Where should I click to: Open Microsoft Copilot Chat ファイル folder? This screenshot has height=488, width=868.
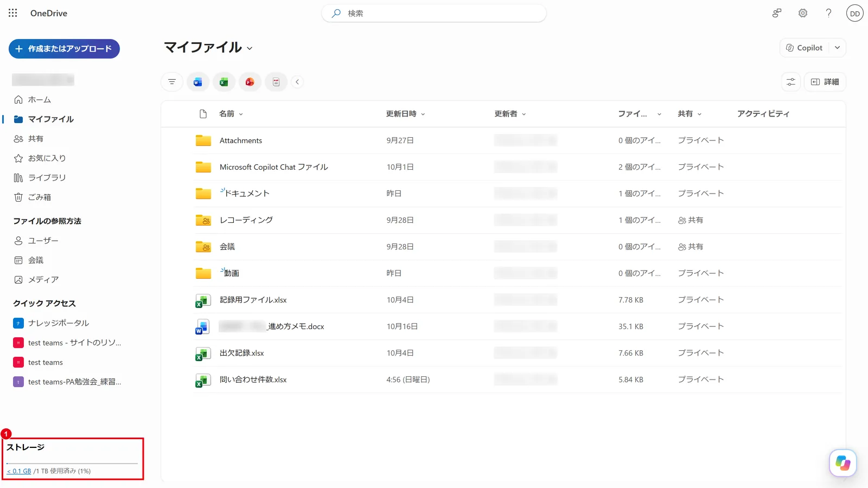click(x=274, y=167)
